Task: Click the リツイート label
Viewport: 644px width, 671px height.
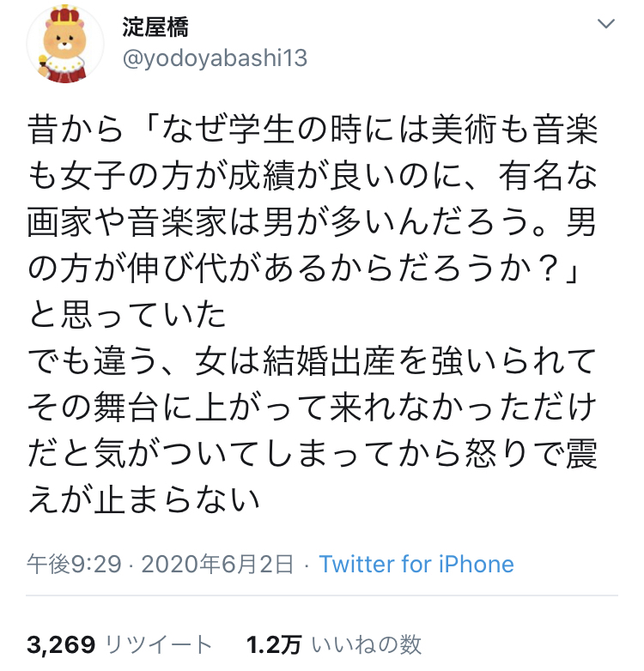Action: tap(159, 644)
